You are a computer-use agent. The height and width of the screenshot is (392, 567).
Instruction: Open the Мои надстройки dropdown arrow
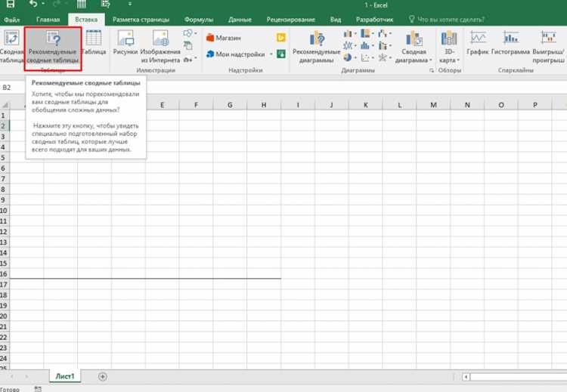(271, 54)
